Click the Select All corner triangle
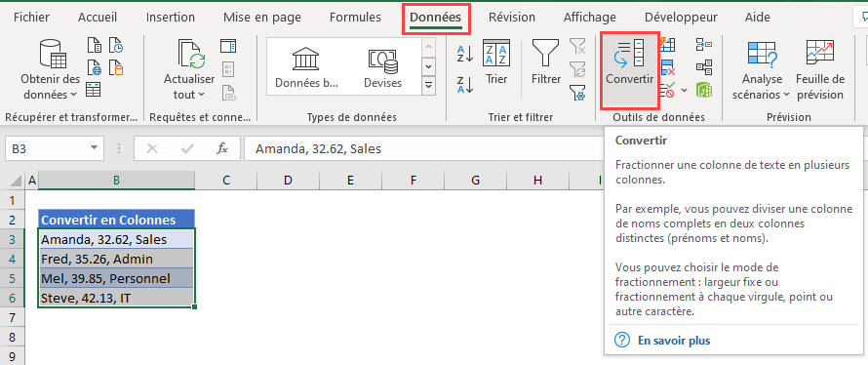The height and width of the screenshot is (365, 868). (x=17, y=180)
